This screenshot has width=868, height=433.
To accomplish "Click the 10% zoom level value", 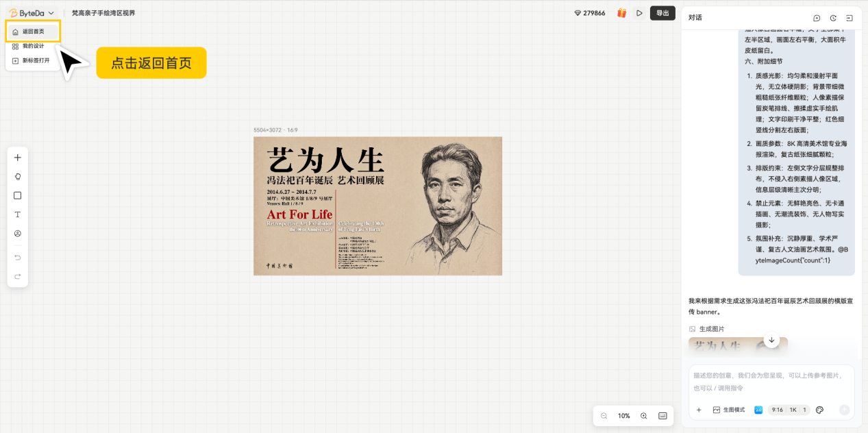I will 623,416.
